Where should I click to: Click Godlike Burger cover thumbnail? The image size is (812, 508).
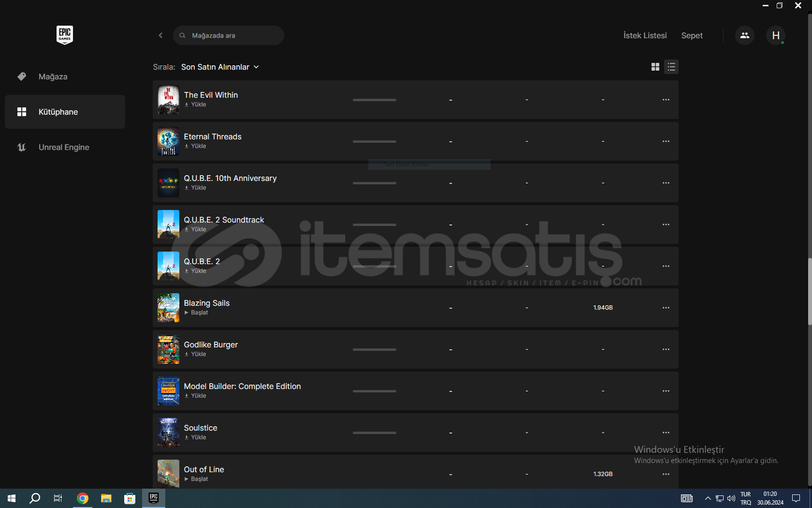tap(168, 349)
